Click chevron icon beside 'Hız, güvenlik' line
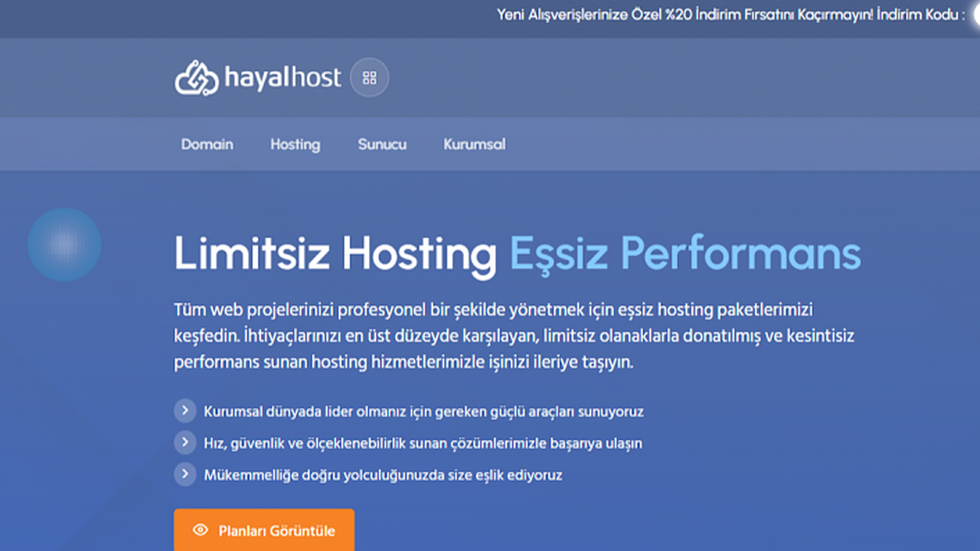The height and width of the screenshot is (551, 980). pyautogui.click(x=185, y=442)
